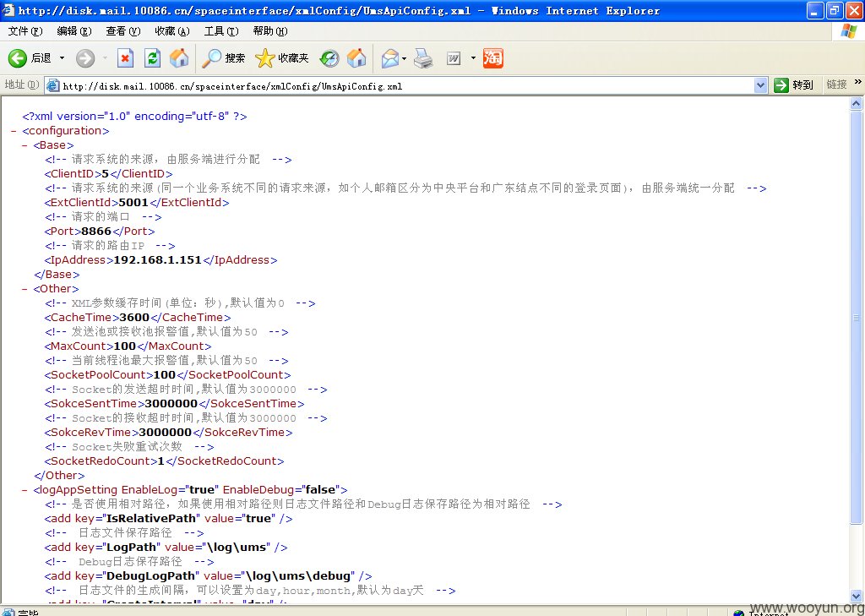Click the ClientID value 5

pyautogui.click(x=106, y=174)
